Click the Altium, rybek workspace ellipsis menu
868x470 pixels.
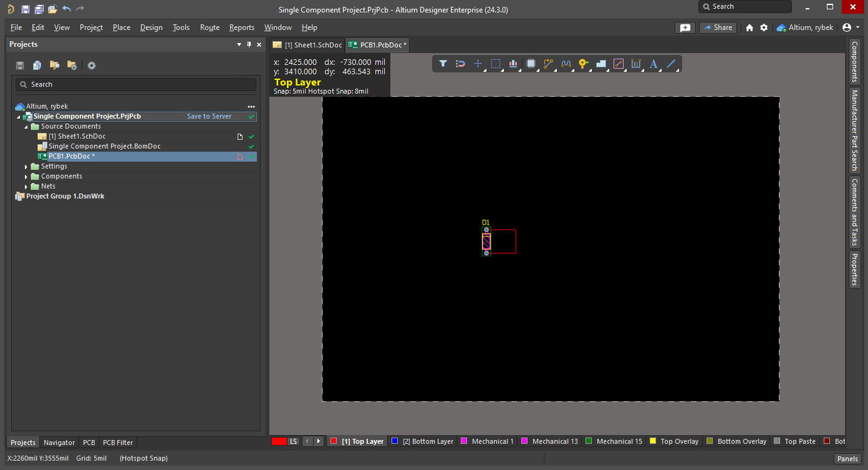pos(251,107)
